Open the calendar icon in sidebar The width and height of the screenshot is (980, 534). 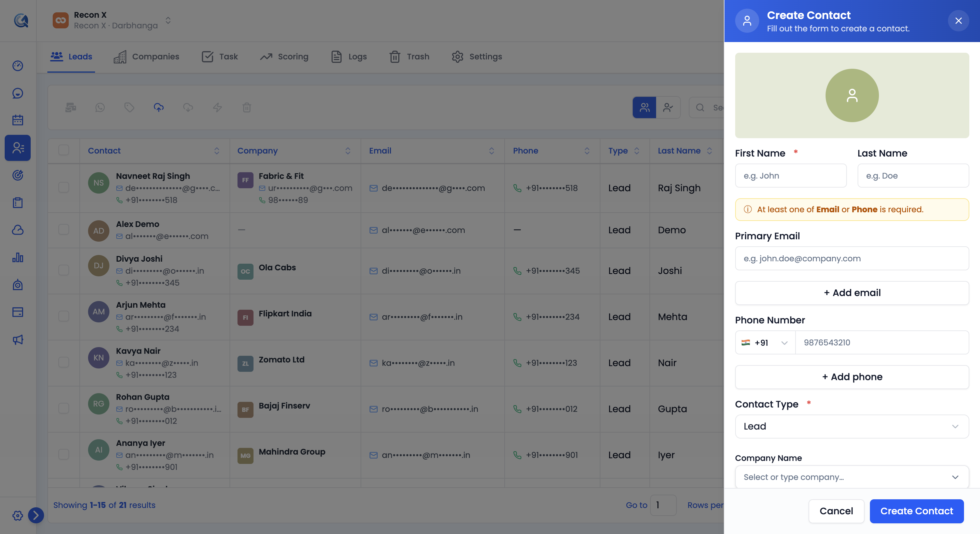[17, 120]
